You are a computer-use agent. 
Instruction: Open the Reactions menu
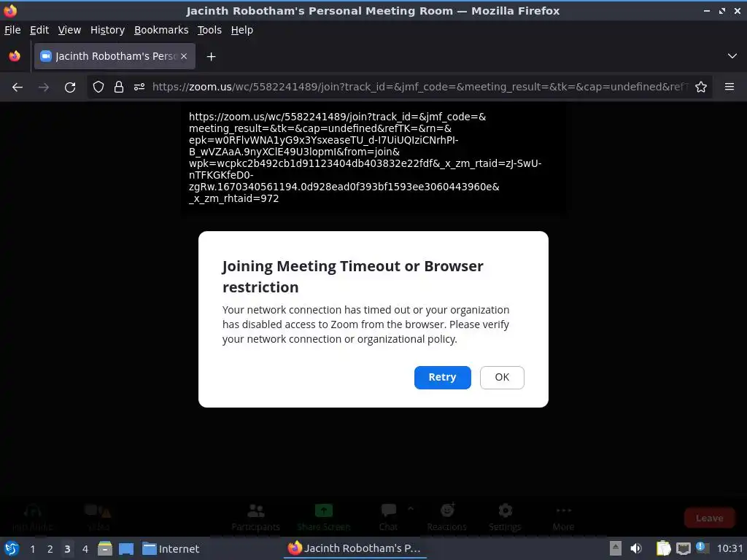click(447, 518)
